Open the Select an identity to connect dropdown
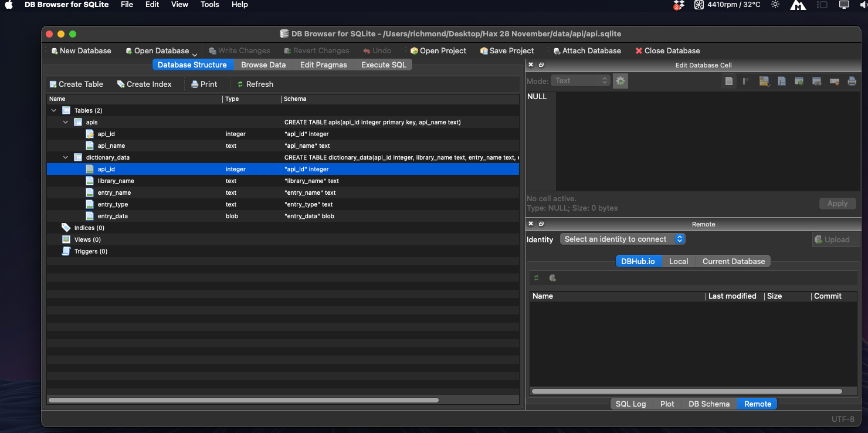This screenshot has width=868, height=433. click(623, 239)
